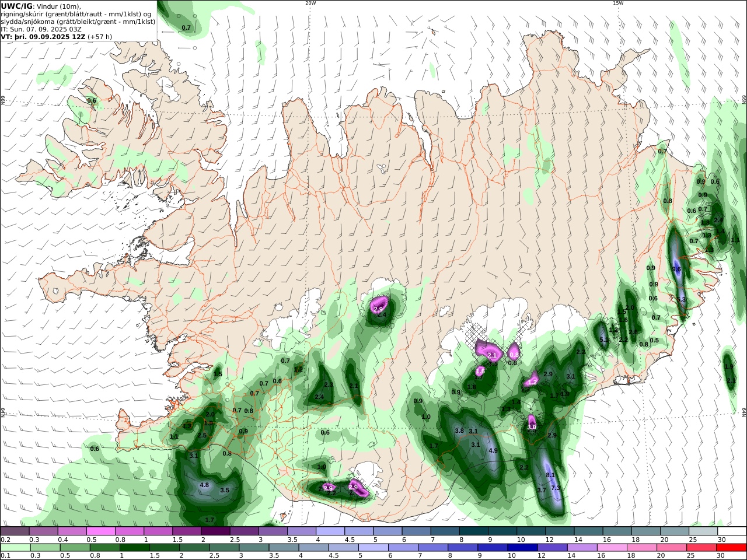Click the 3.7 precipitation value off southeast coast
Screen dimensions: 747x560
[x=542, y=490]
